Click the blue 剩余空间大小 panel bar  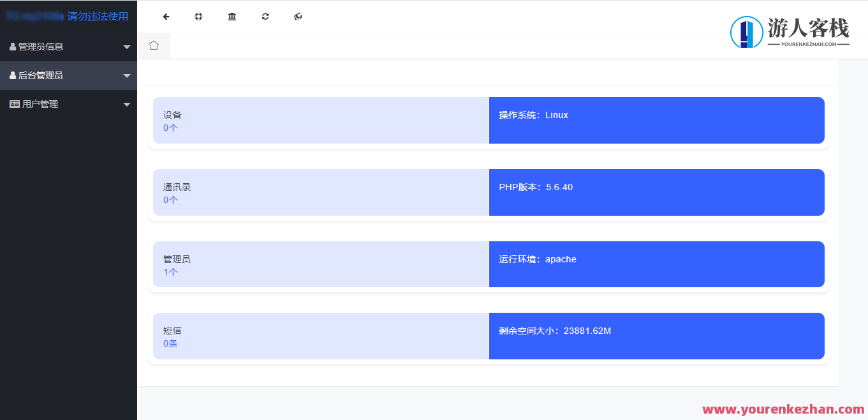[657, 336]
